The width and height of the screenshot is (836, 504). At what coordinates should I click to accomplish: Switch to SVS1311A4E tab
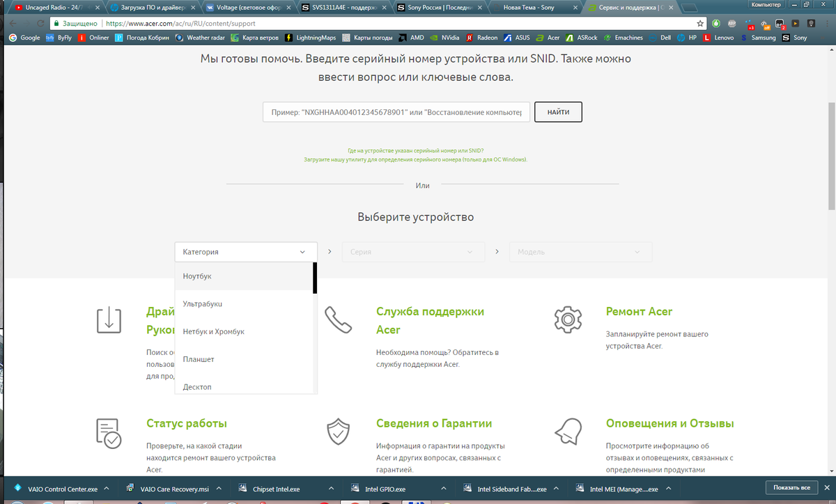pos(343,8)
